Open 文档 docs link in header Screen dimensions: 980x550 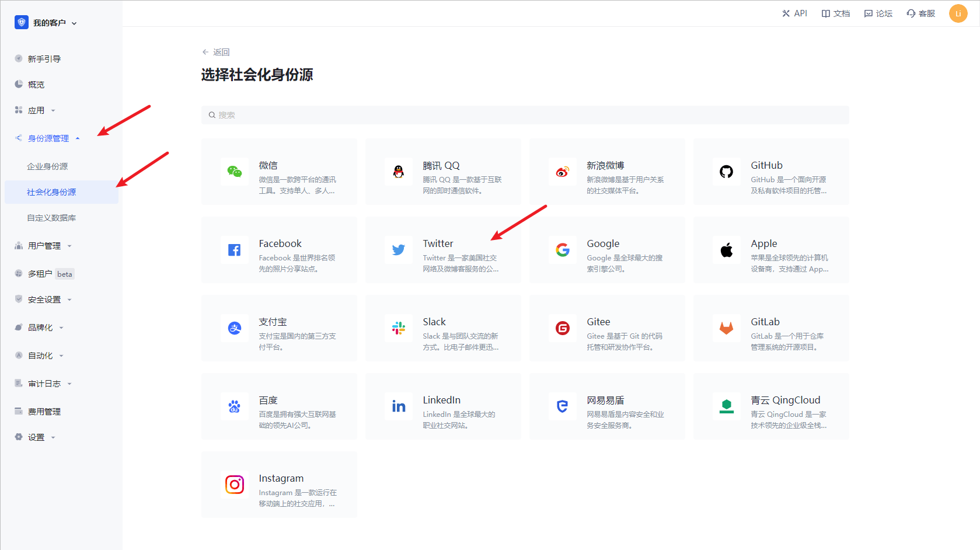pyautogui.click(x=836, y=13)
